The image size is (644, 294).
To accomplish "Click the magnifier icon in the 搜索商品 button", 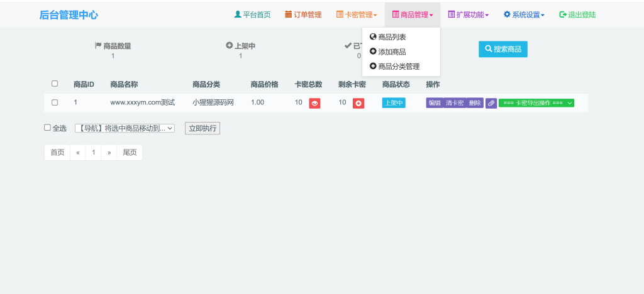I will (x=489, y=49).
